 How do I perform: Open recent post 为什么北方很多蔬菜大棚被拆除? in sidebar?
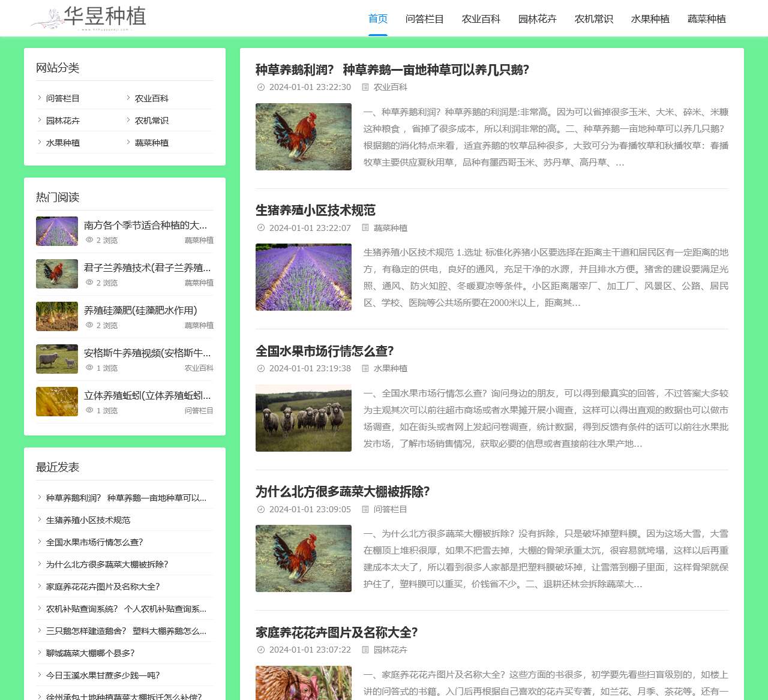107,564
